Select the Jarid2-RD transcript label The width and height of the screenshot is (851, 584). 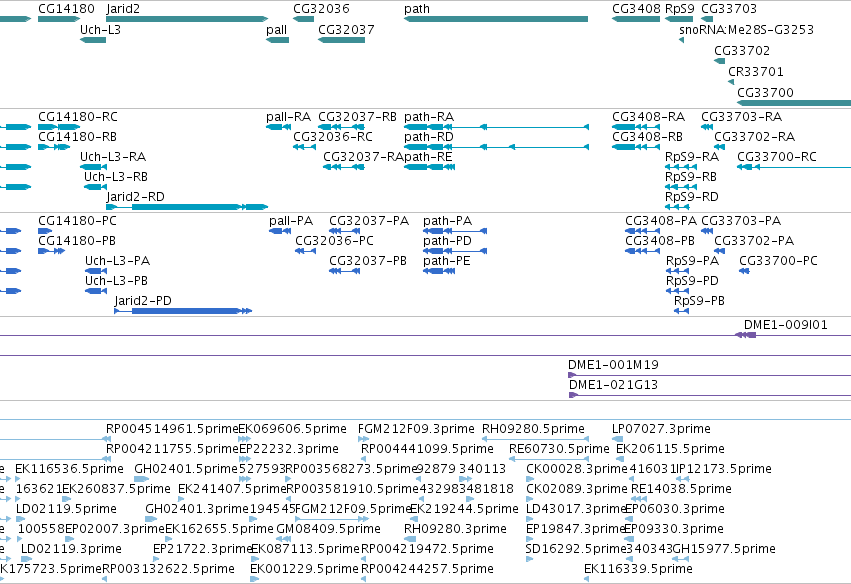point(135,196)
